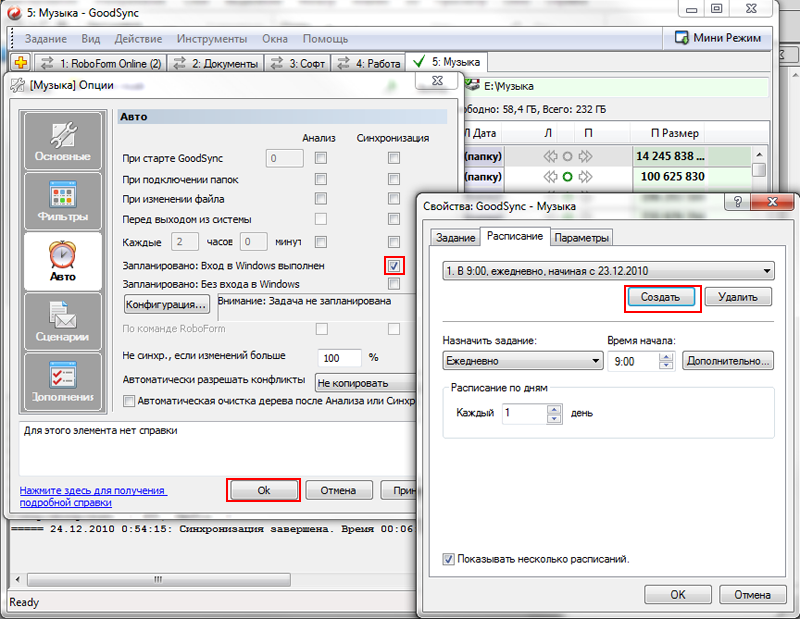Click Создать schedule button
The width and height of the screenshot is (800, 619).
pyautogui.click(x=661, y=296)
